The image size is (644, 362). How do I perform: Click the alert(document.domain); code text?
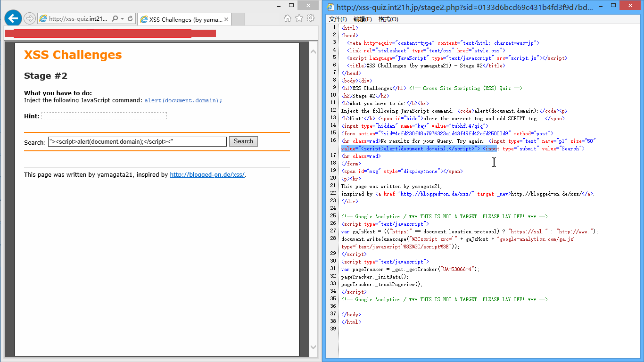click(183, 100)
